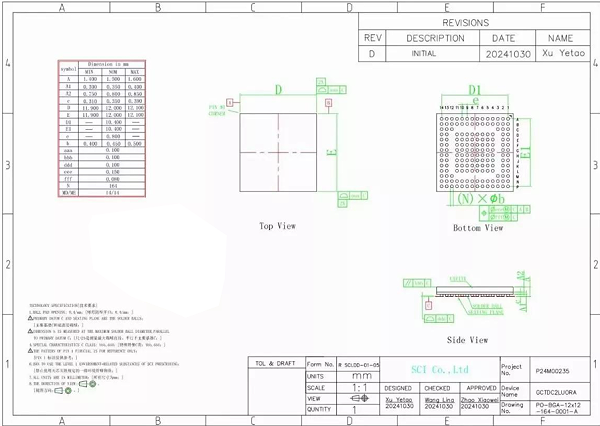Click the view direction symbol in the notes

tap(79, 384)
